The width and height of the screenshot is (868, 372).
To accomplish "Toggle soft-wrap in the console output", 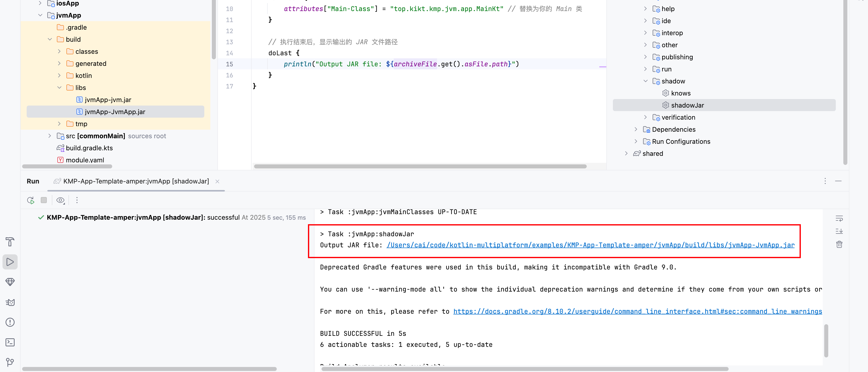I will click(x=839, y=218).
